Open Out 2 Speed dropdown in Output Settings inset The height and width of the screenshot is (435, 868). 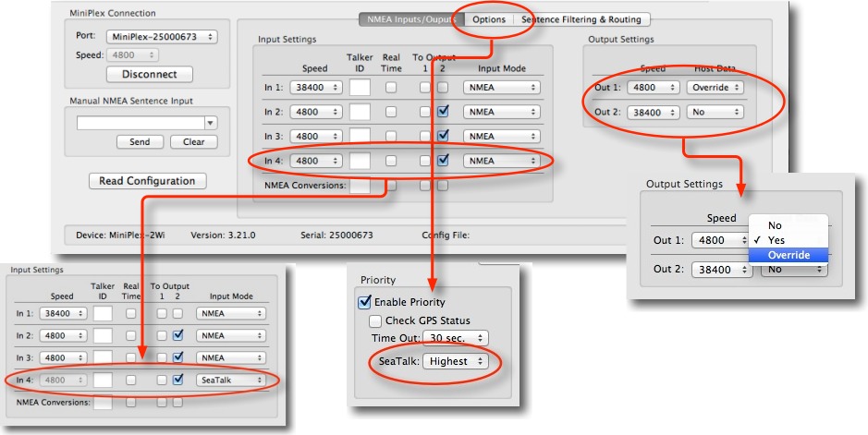click(722, 270)
